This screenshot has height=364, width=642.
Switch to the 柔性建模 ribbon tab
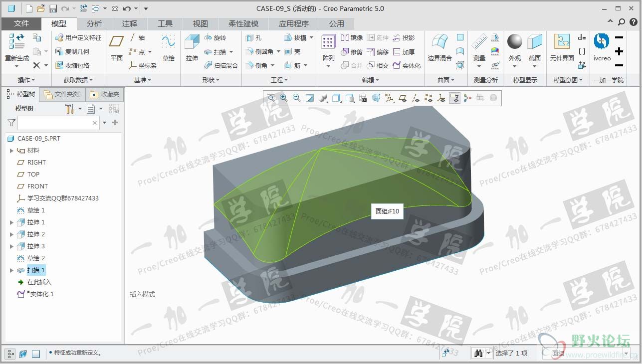click(243, 23)
